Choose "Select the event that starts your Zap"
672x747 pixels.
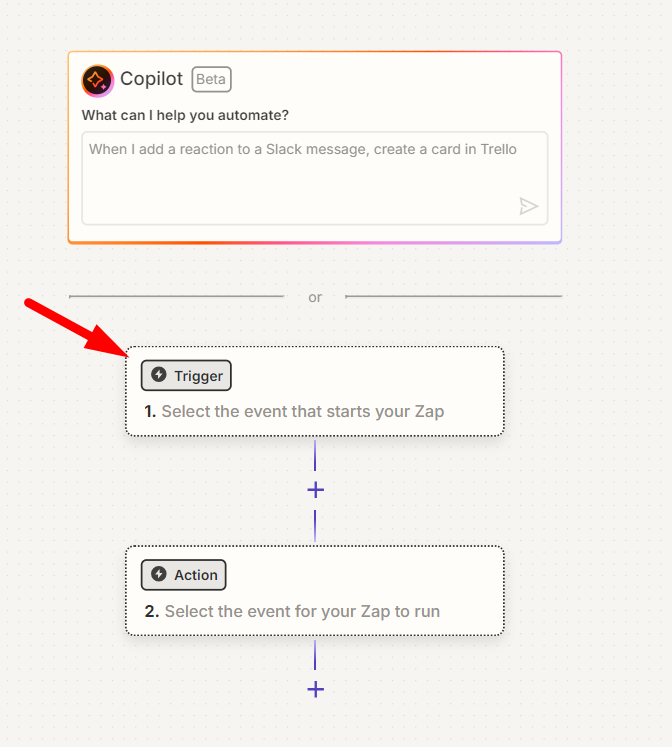(303, 411)
